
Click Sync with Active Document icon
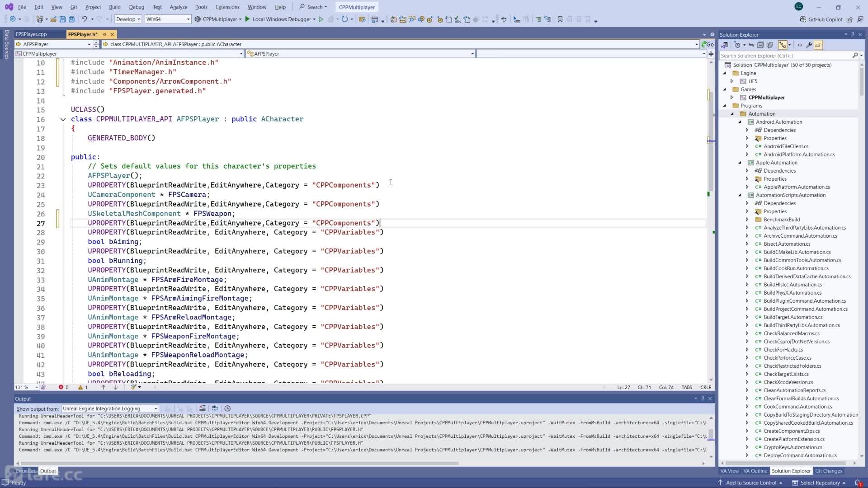[x=751, y=45]
